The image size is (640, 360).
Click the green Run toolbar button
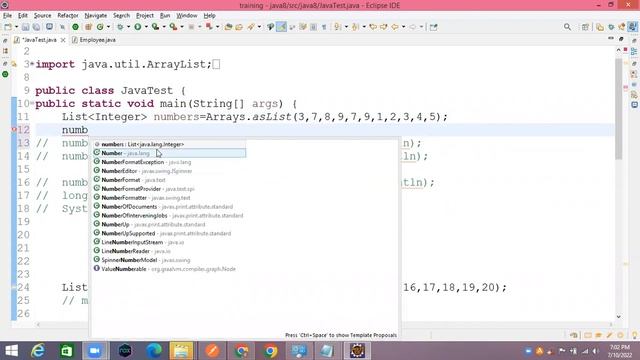tap(138, 27)
